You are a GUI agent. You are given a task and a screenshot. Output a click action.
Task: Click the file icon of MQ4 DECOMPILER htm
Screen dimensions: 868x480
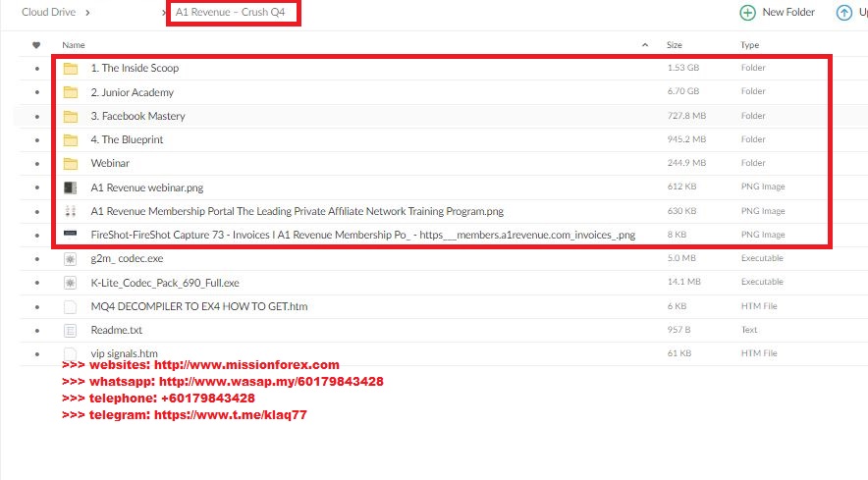pos(71,306)
